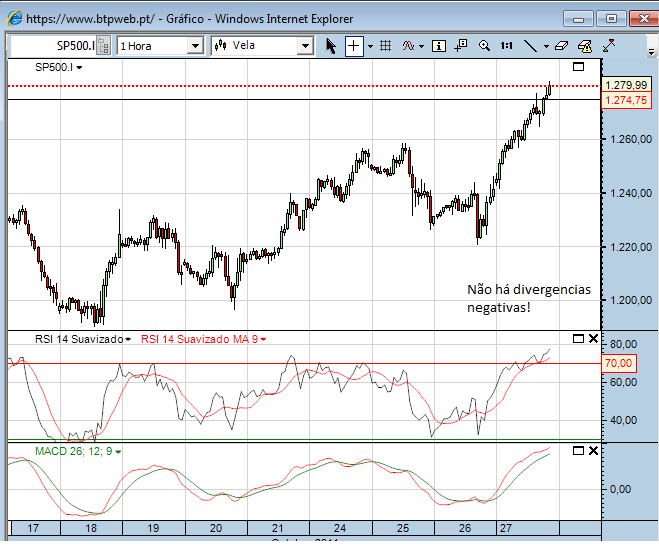Screen dimensions: 659x546
Task: Click date 20 on the time axis
Action: (216, 528)
